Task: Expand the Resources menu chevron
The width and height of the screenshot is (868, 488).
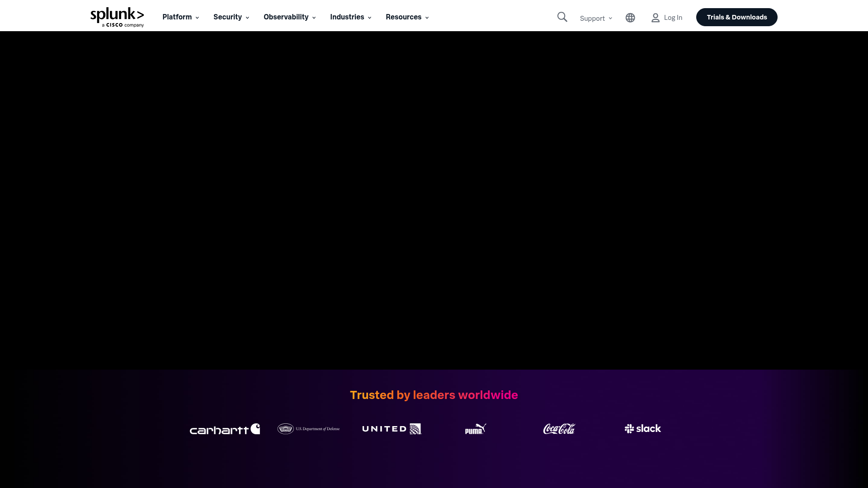Action: point(427,18)
